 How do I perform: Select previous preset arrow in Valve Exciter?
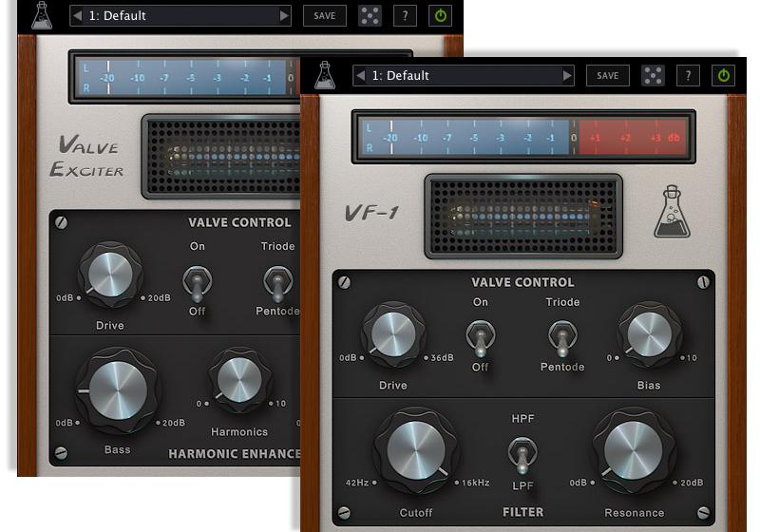click(77, 15)
